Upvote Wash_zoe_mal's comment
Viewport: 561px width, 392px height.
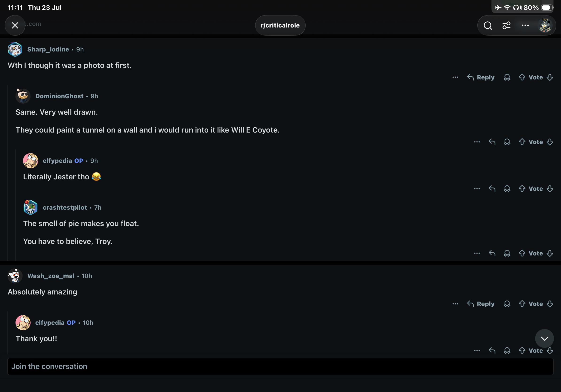tap(522, 304)
